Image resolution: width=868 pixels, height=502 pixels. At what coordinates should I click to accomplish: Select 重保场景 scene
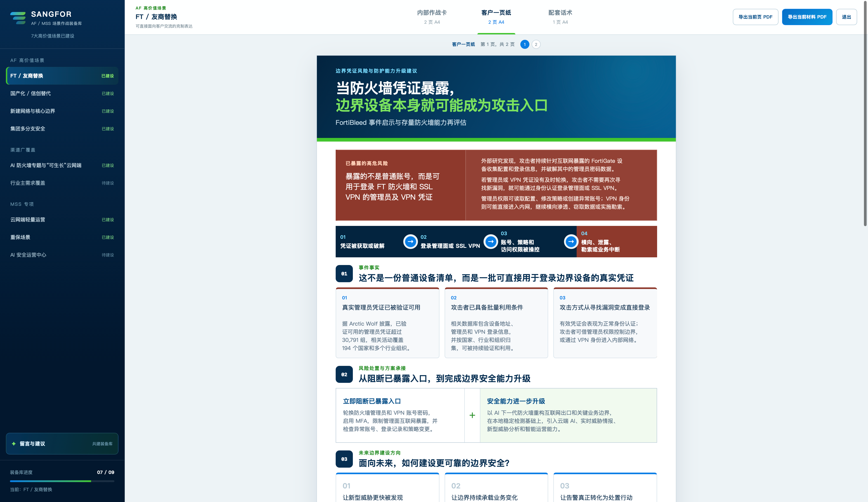coord(62,237)
